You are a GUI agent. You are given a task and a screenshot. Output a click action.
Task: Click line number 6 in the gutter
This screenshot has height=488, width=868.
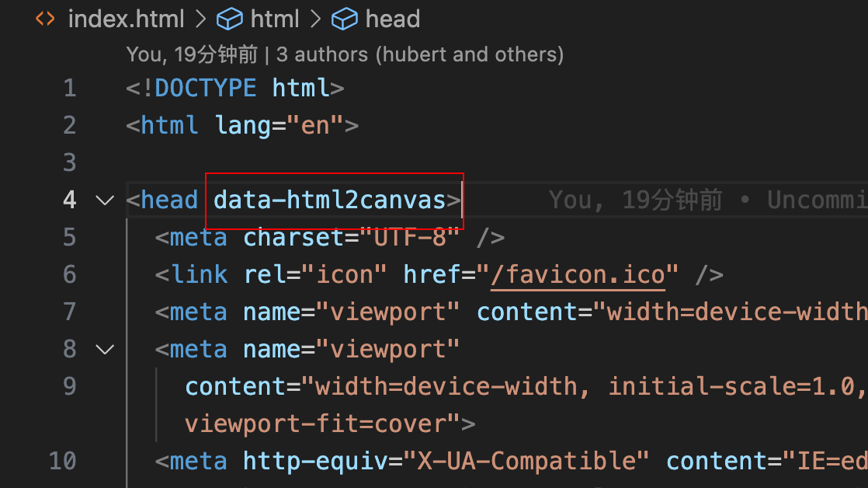pos(70,275)
